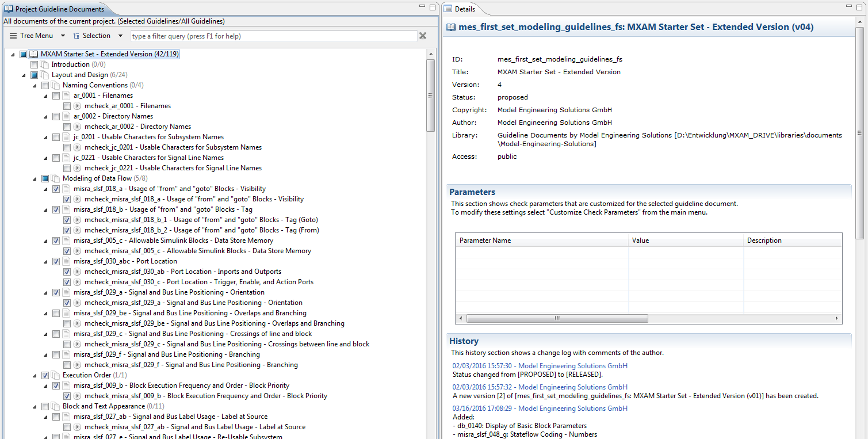
Task: Clear the filter query with the X icon
Action: pos(423,36)
